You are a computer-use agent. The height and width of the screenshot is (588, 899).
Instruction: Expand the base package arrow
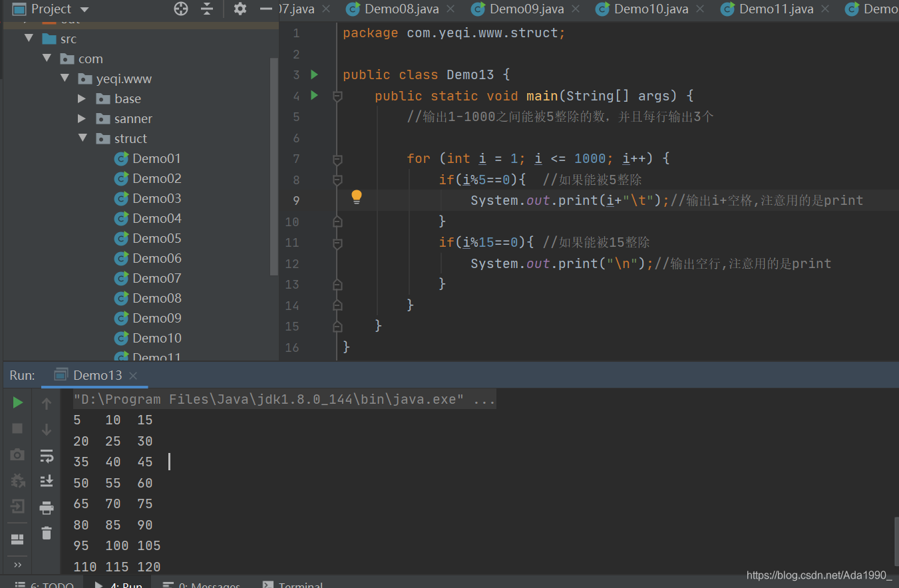pyautogui.click(x=82, y=98)
